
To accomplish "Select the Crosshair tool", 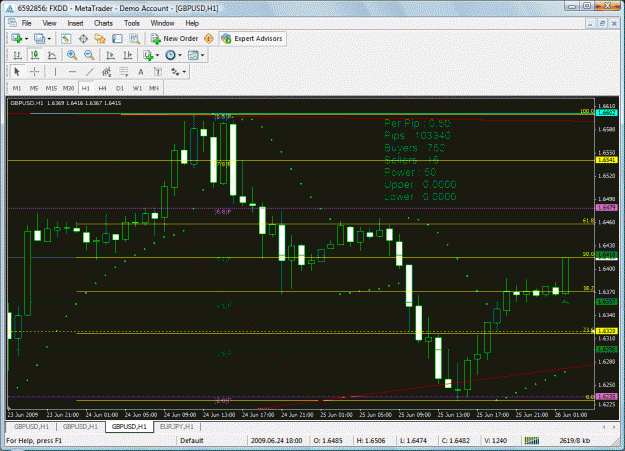I will 35,72.
